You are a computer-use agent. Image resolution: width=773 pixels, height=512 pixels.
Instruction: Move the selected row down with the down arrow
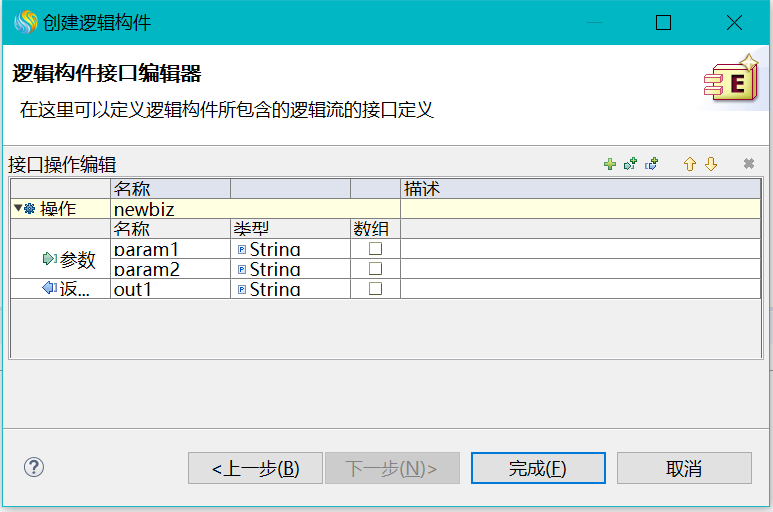711,165
